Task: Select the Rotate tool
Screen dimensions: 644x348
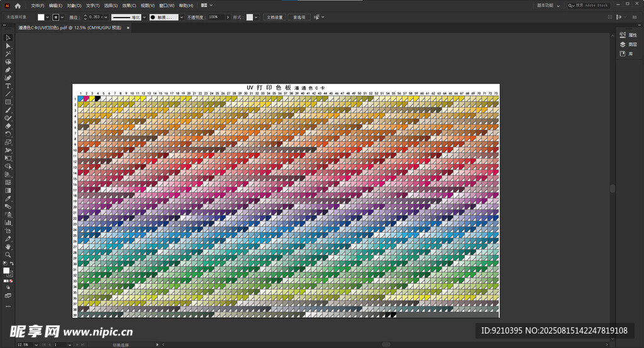Action: tap(8, 134)
